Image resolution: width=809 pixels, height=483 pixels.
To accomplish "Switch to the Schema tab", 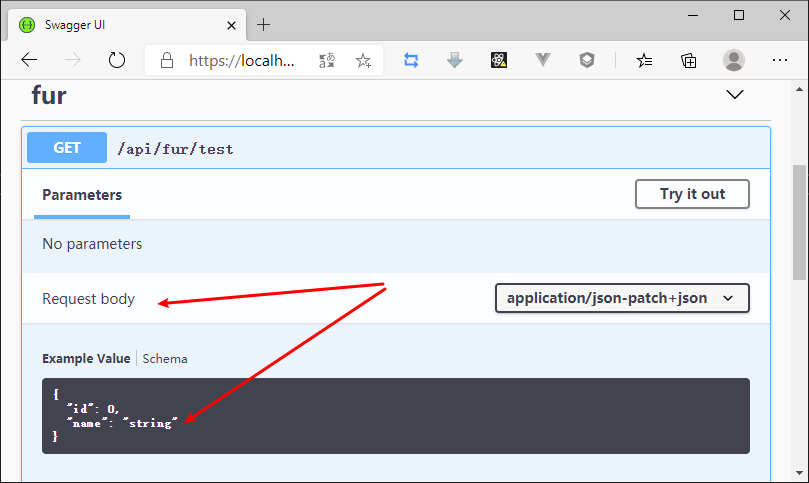I will 165,358.
